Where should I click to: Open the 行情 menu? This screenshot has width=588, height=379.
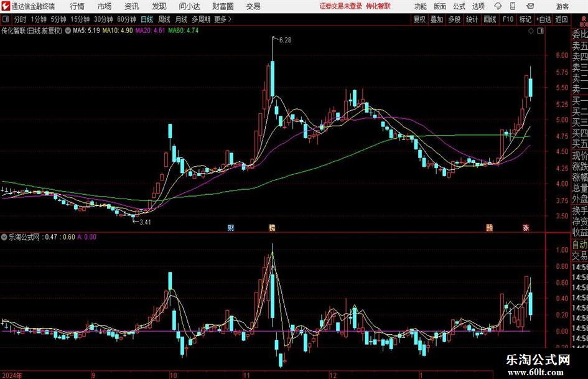[77, 6]
